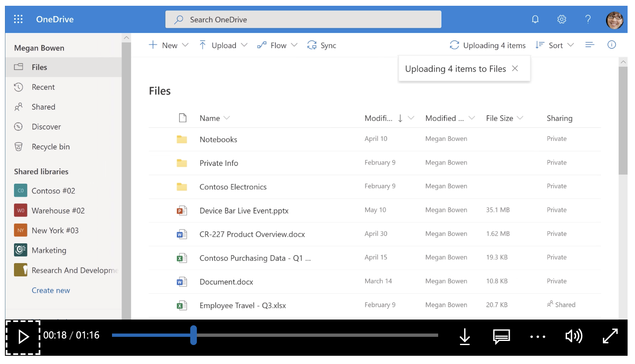The width and height of the screenshot is (635, 364).
Task: Expand the Flow dropdown
Action: pos(294,45)
